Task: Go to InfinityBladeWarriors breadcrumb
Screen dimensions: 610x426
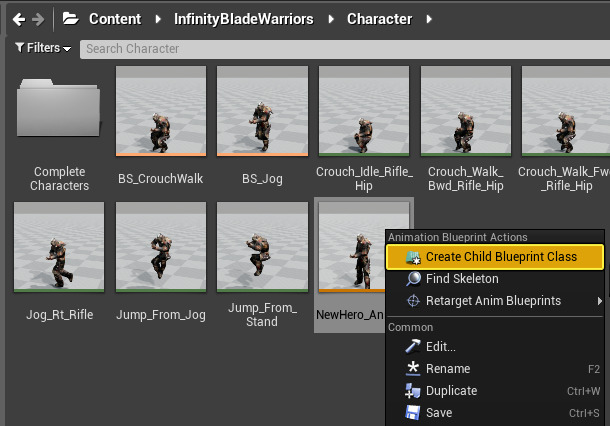Action: coord(244,19)
